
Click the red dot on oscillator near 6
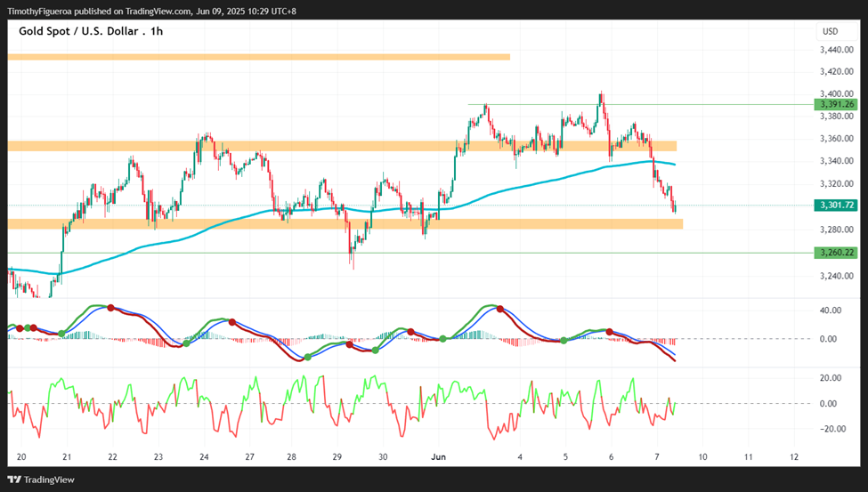click(x=610, y=332)
